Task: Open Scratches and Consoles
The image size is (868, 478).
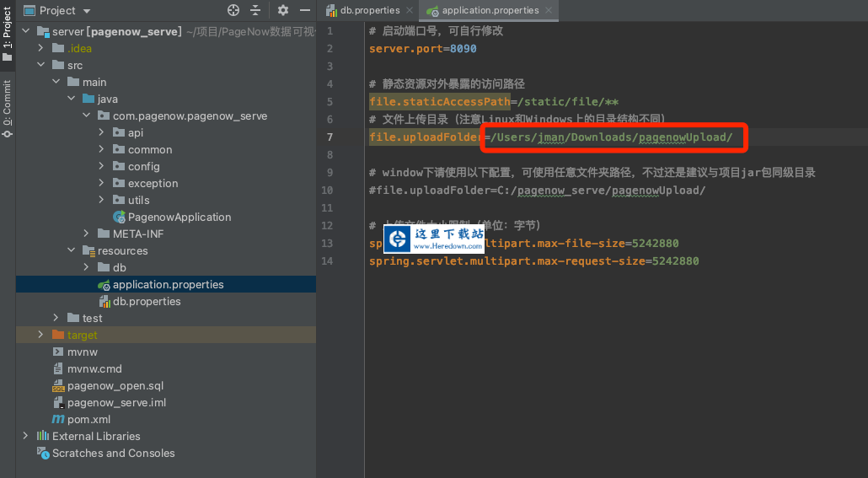Action: click(x=113, y=453)
